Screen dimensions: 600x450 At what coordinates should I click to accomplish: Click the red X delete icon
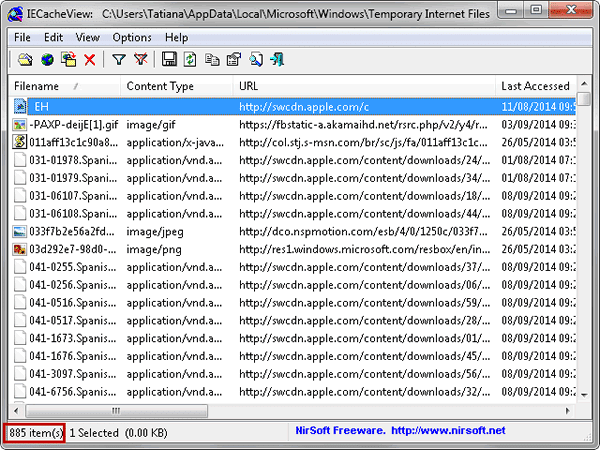click(x=90, y=60)
